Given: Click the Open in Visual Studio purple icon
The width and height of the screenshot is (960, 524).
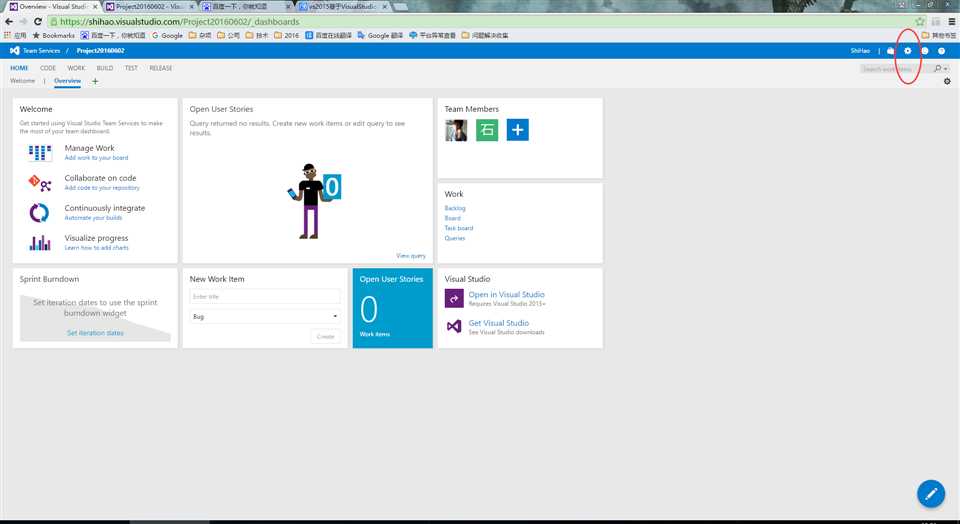Looking at the screenshot, I should pyautogui.click(x=454, y=298).
